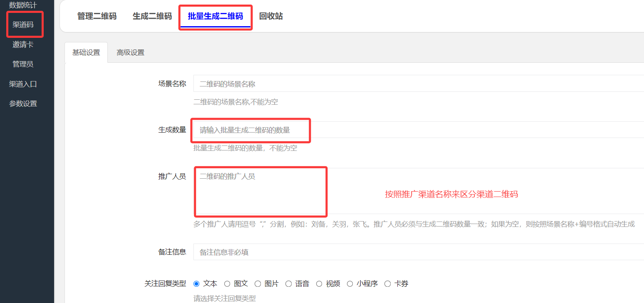Viewport: 644px width, 303px height.
Task: Select 视频 reply type radio
Action: (x=319, y=284)
